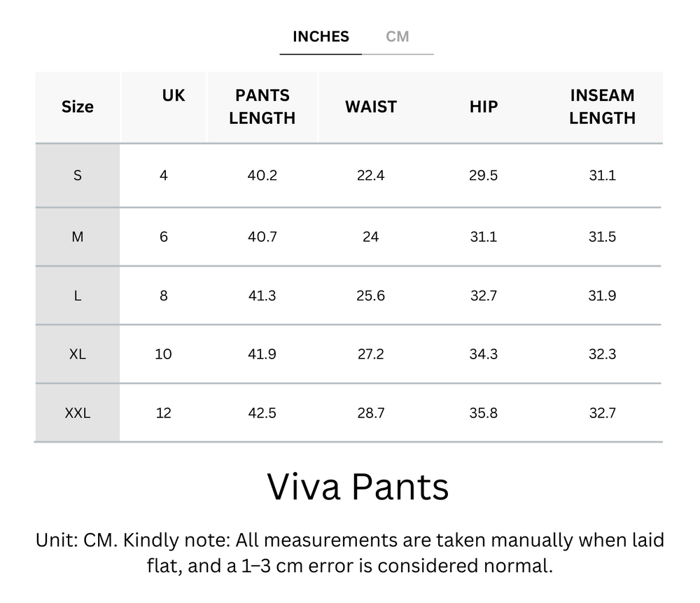Click the WAIST column header
This screenshot has height=603, width=700.
370,106
